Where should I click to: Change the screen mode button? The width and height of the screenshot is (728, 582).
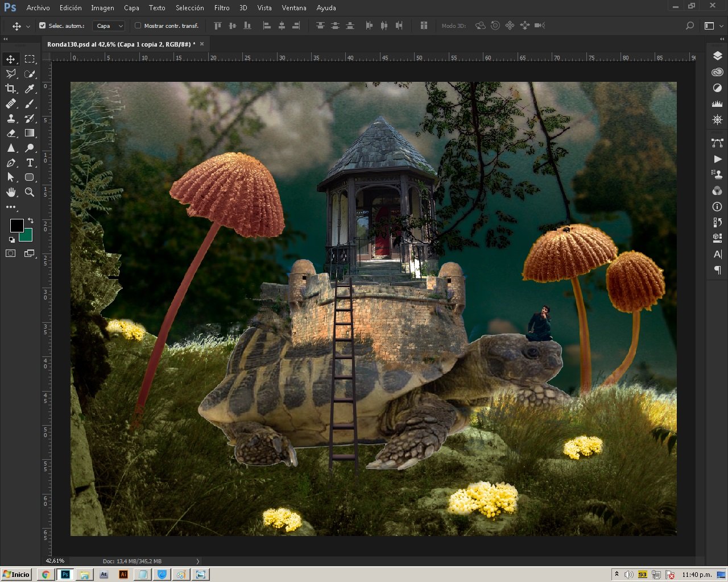[30, 253]
